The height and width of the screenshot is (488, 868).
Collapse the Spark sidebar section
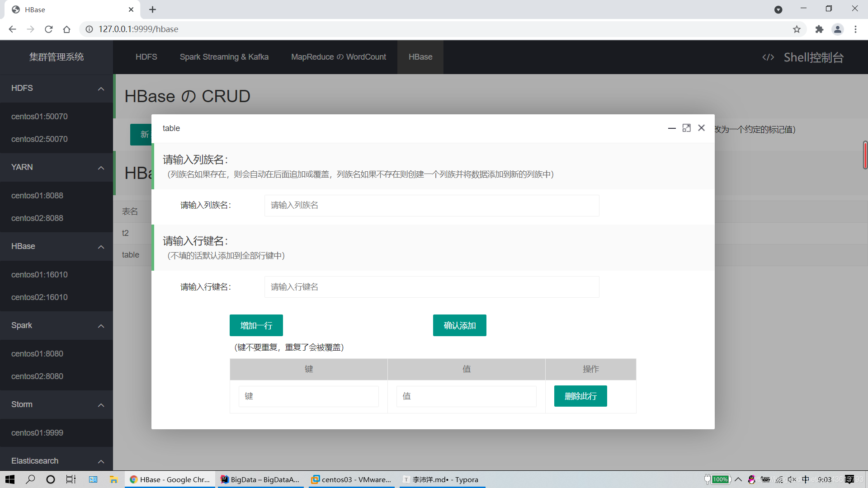101,326
